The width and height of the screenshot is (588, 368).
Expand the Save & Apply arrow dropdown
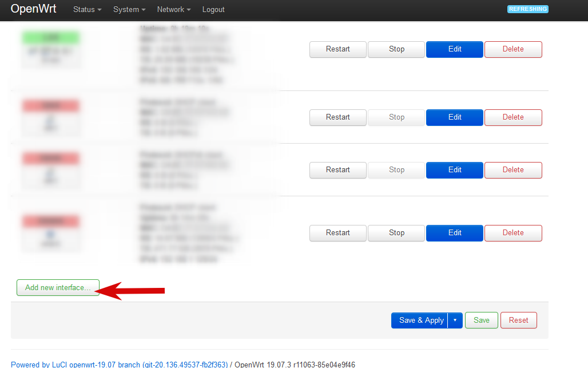tap(455, 320)
